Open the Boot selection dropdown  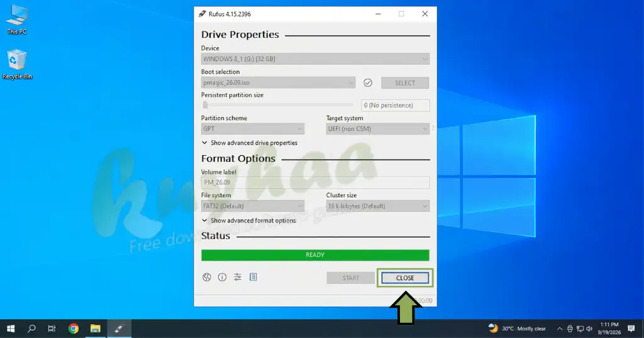point(278,82)
